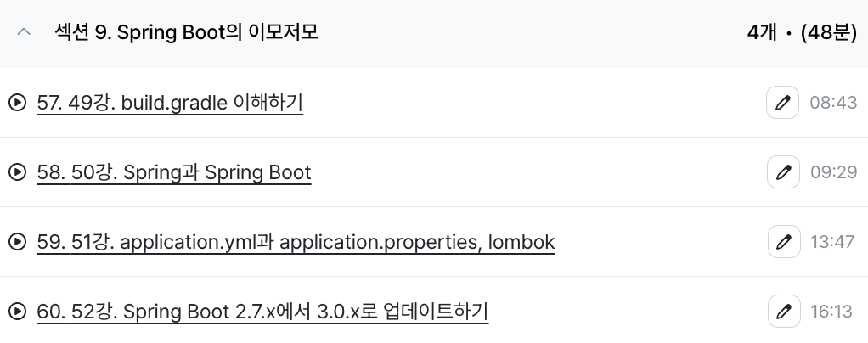Open lecture 57. 49강. build.gradle 이해하기
Image resolution: width=868 pixels, height=343 pixels.
[x=170, y=103]
